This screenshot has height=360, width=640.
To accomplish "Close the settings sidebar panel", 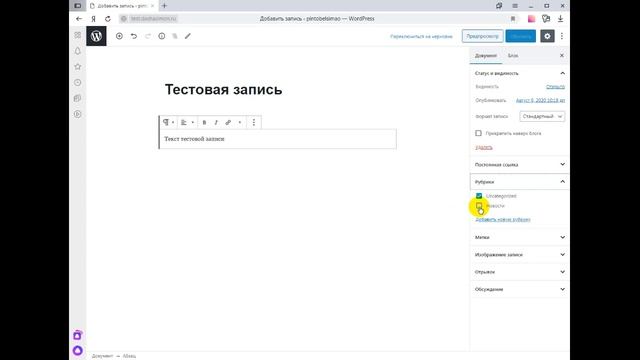I will tap(562, 56).
